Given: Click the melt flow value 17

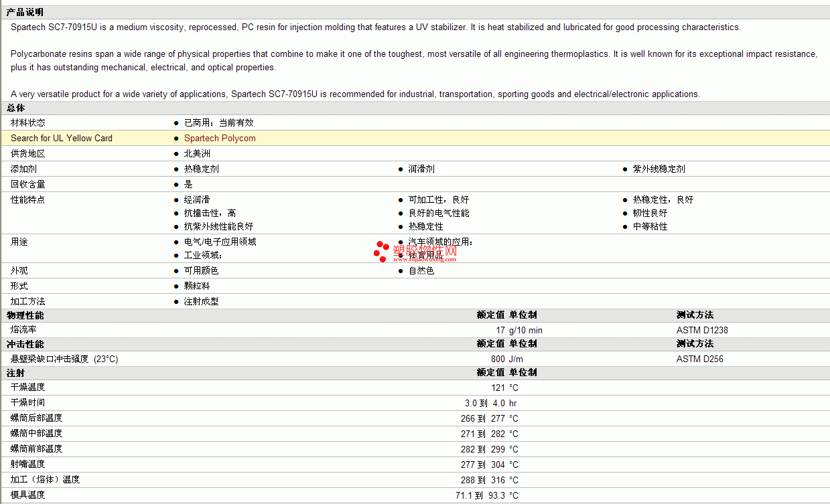Looking at the screenshot, I should [500, 330].
